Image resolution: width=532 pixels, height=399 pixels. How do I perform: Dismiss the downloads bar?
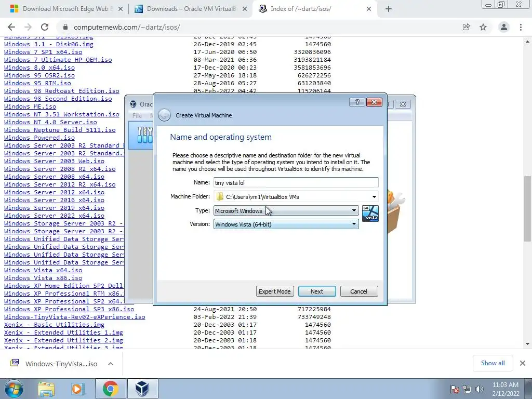pos(523,363)
